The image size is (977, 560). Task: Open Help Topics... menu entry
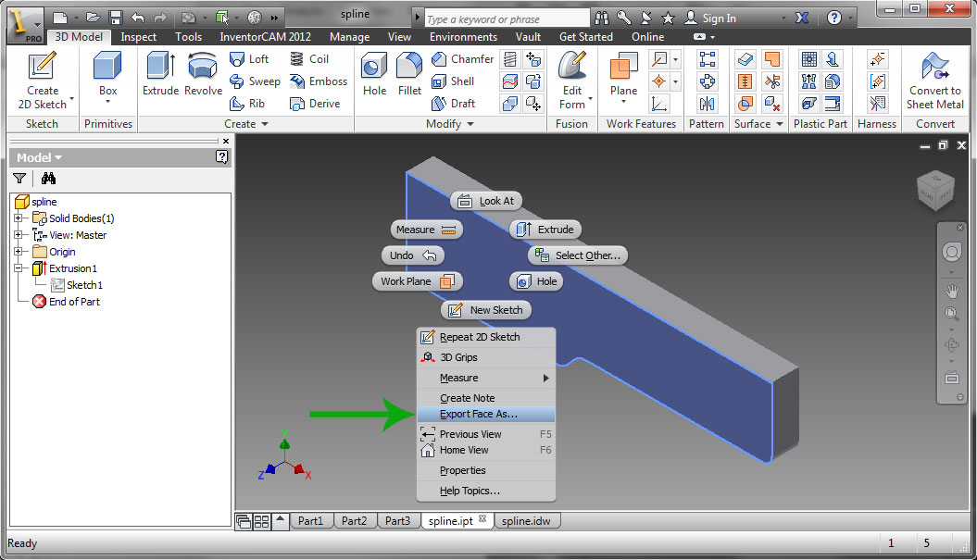(486, 491)
